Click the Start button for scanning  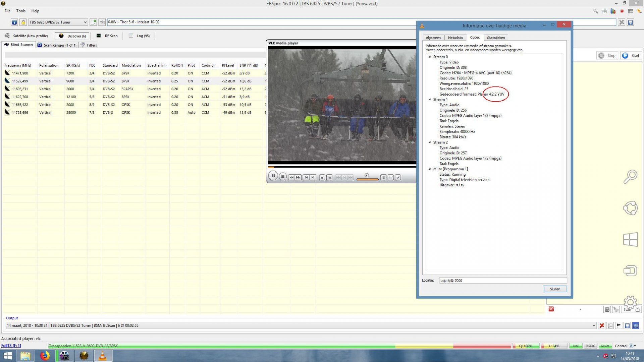(x=631, y=55)
